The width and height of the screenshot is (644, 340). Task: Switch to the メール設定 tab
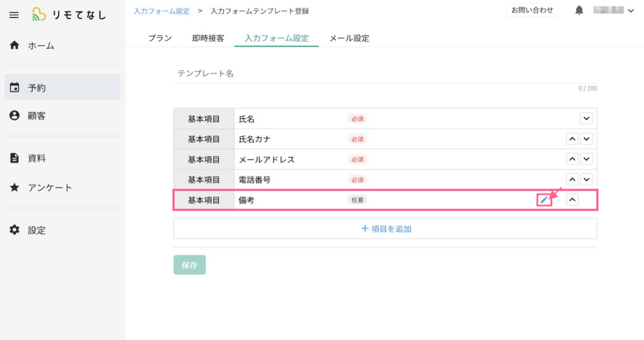click(349, 39)
